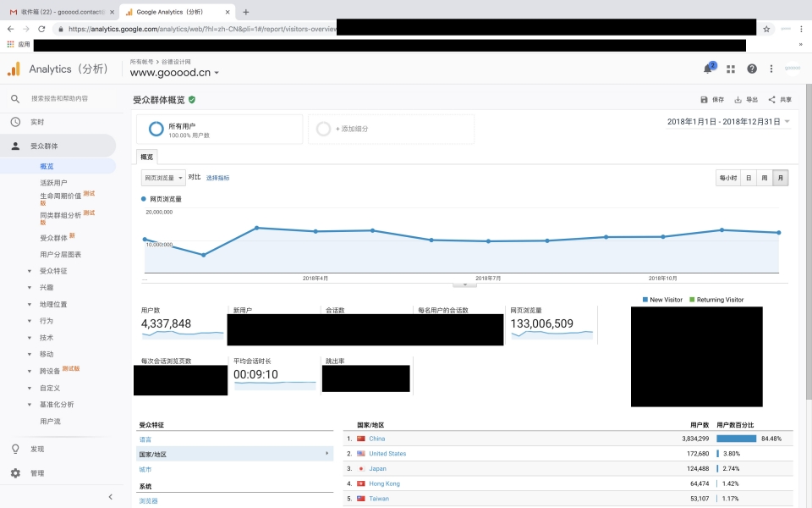Select the 日 daily granularity toggle

click(749, 178)
